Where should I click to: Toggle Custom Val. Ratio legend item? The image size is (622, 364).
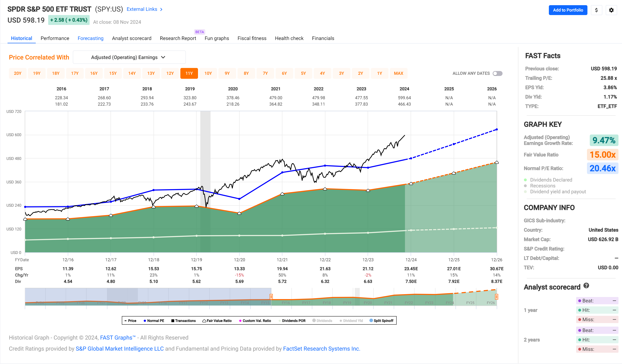pos(255,320)
